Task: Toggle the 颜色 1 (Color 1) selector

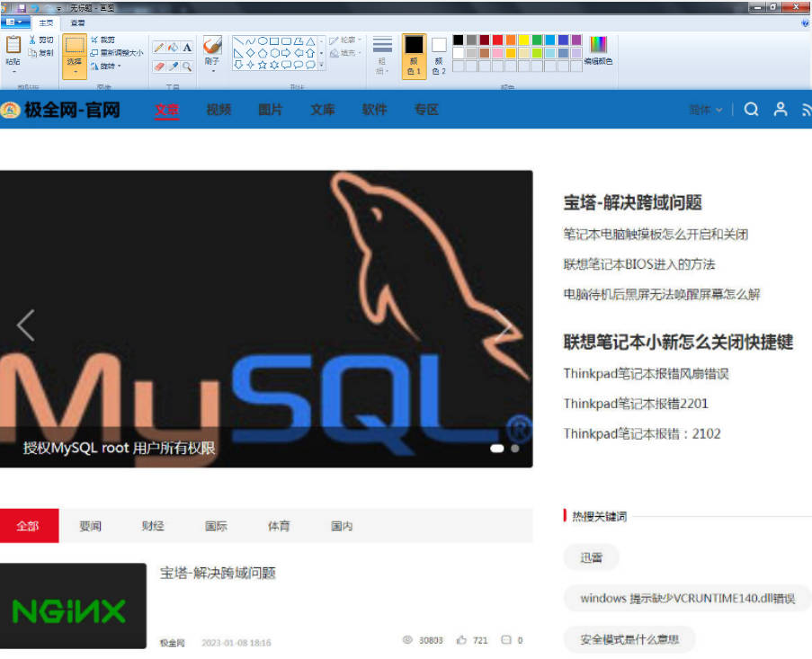Action: click(x=414, y=56)
